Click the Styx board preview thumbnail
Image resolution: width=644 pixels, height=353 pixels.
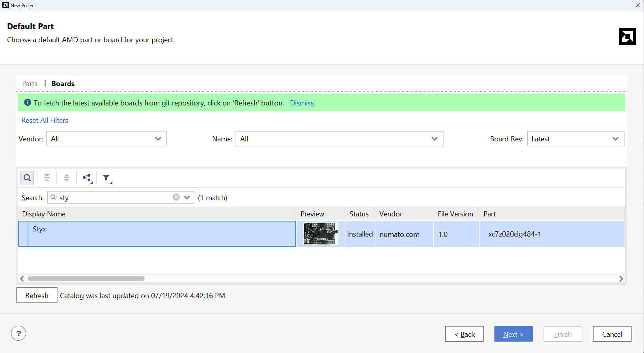click(321, 234)
